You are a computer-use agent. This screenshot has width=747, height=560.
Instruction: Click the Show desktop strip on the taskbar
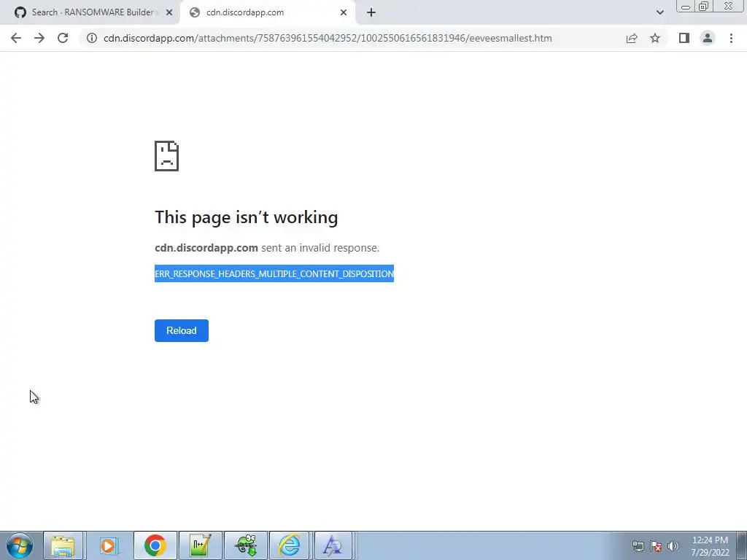click(742, 545)
